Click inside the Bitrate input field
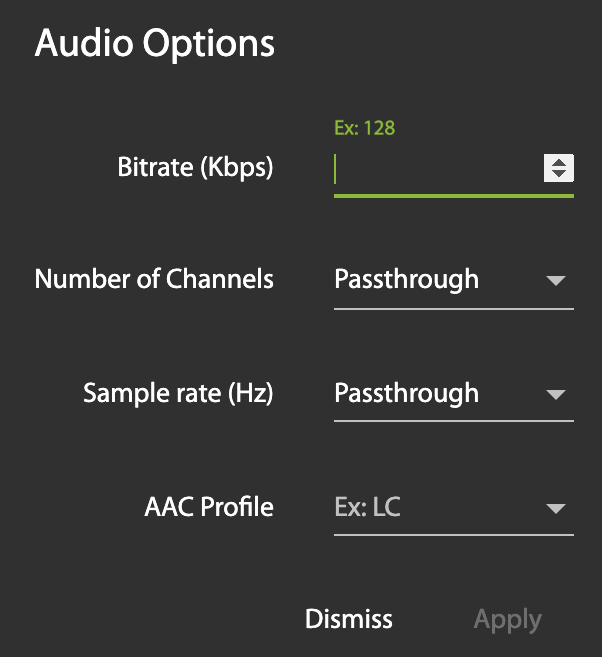Viewport: 602px width, 657px height. click(x=435, y=169)
